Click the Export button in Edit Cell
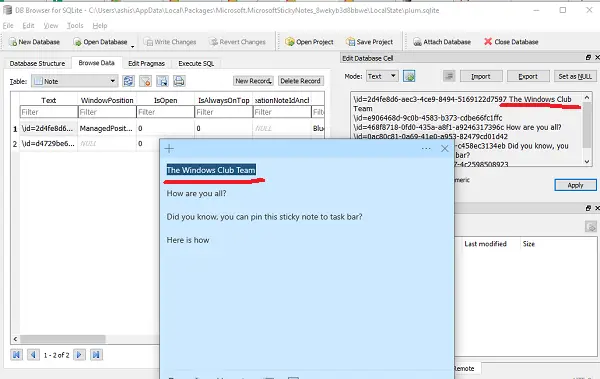The image size is (600, 379). point(528,76)
